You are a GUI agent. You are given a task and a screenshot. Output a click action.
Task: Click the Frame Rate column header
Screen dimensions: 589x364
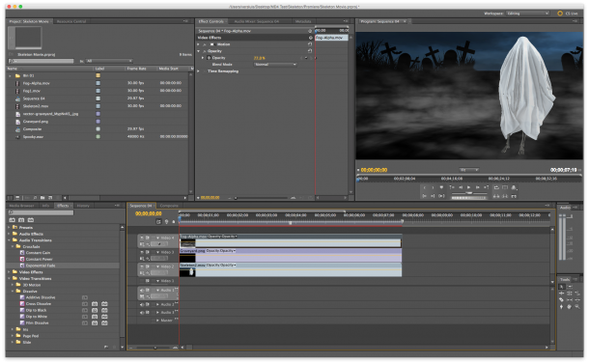pos(136,69)
